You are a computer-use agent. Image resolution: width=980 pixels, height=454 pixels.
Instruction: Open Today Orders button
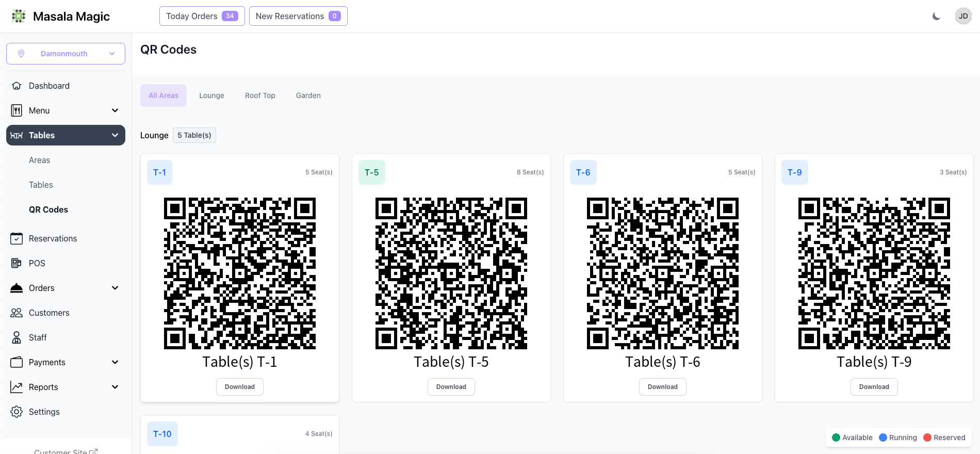point(202,16)
